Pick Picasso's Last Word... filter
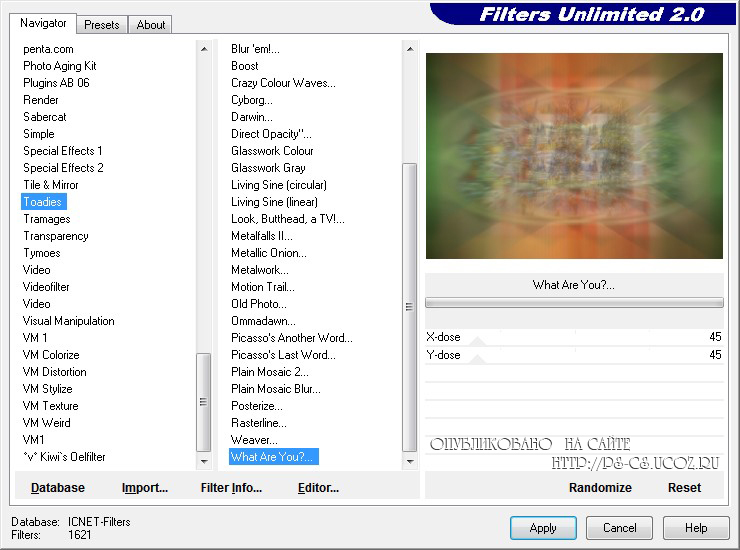740x550 pixels. coord(283,355)
